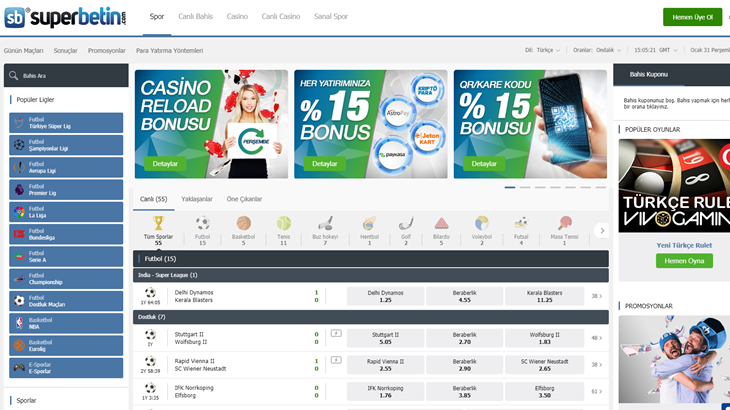The height and width of the screenshot is (410, 730).
Task: Open Canlı Casino top tab
Action: click(x=281, y=17)
